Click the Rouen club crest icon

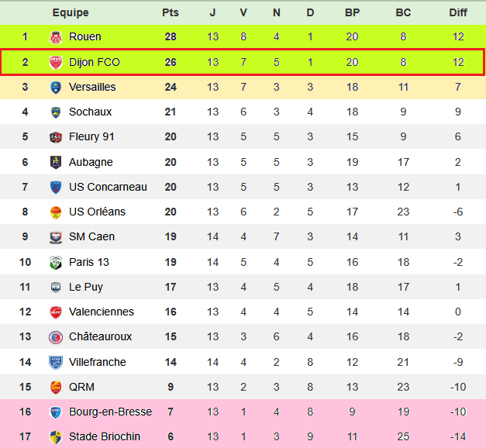click(56, 36)
